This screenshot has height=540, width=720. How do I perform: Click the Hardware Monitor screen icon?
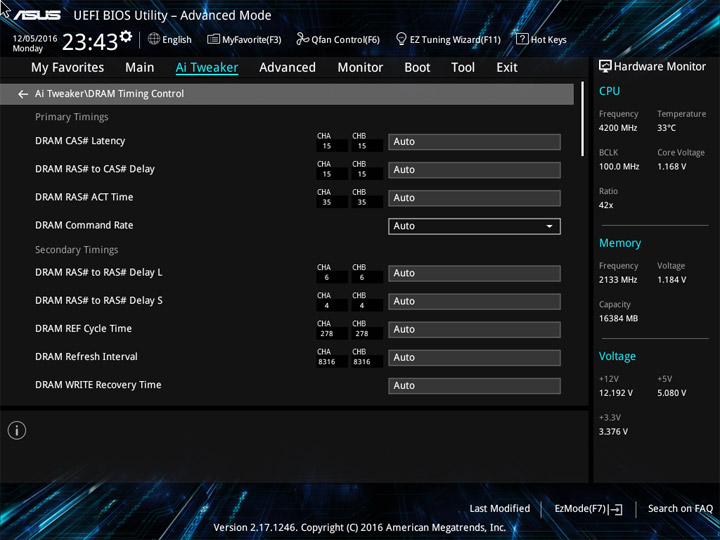pos(605,67)
